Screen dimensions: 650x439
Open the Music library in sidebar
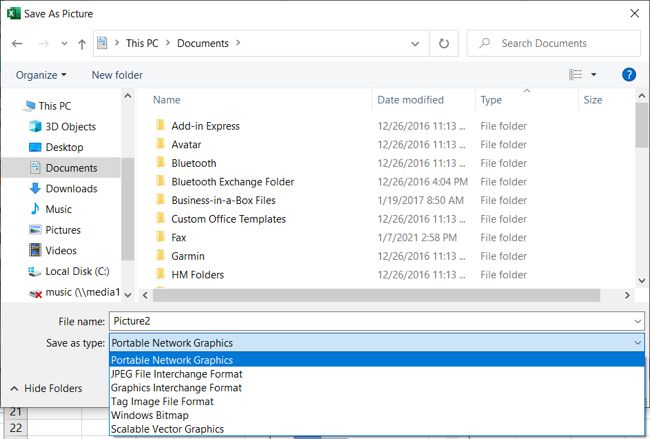pos(58,209)
